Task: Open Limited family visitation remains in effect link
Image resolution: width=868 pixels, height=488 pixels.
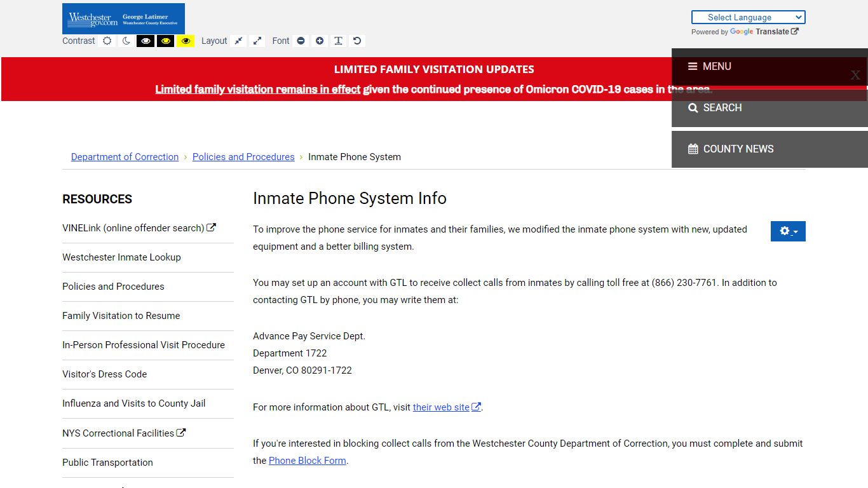Action: (257, 90)
